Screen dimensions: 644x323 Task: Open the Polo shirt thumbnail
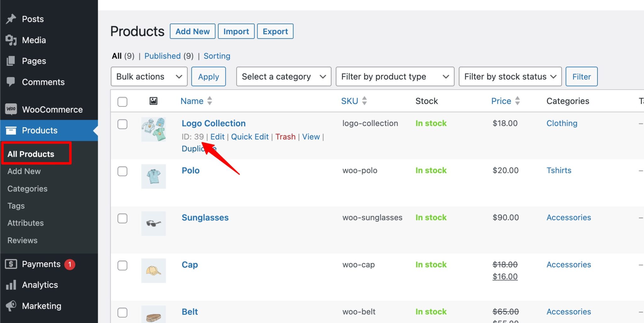(153, 176)
